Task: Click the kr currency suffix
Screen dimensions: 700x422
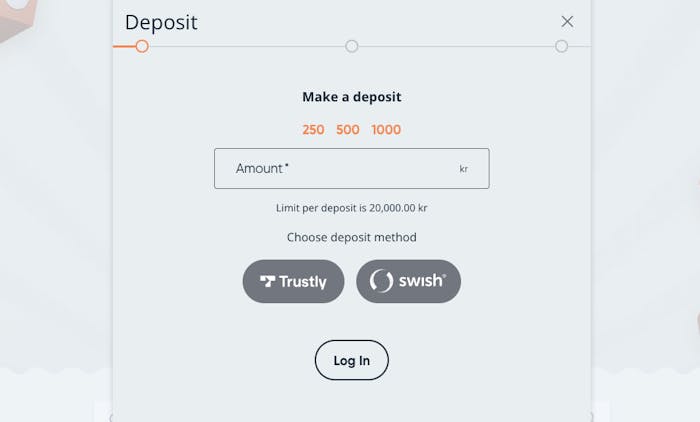Action: [x=464, y=169]
